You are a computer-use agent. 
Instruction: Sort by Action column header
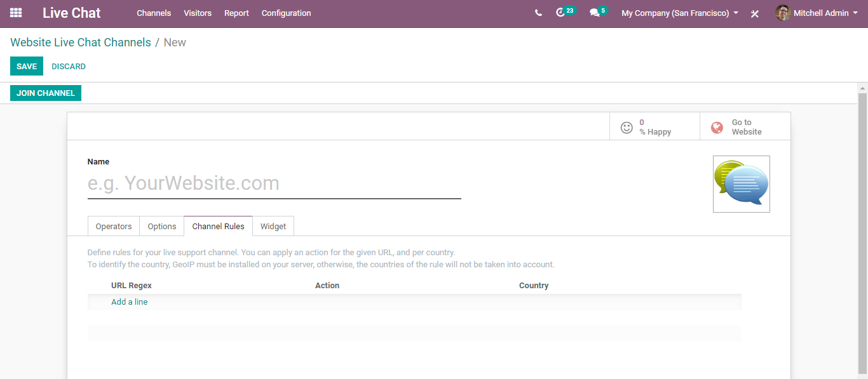[x=327, y=286]
